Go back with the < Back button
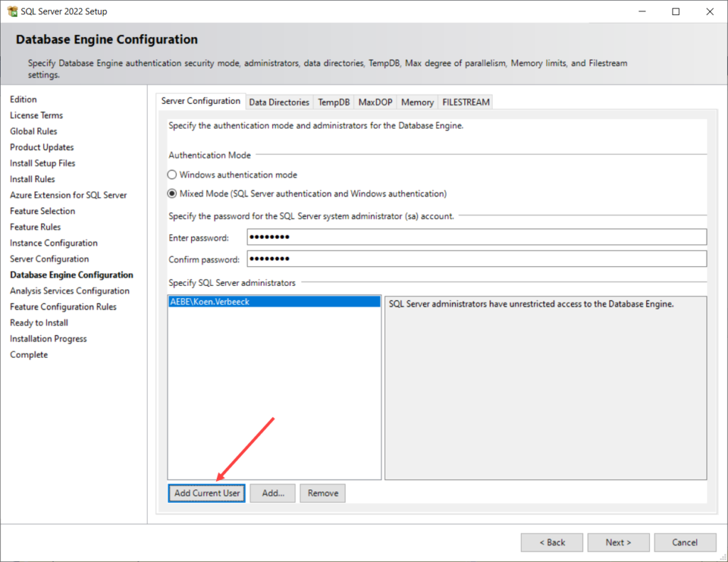The image size is (728, 562). (552, 542)
